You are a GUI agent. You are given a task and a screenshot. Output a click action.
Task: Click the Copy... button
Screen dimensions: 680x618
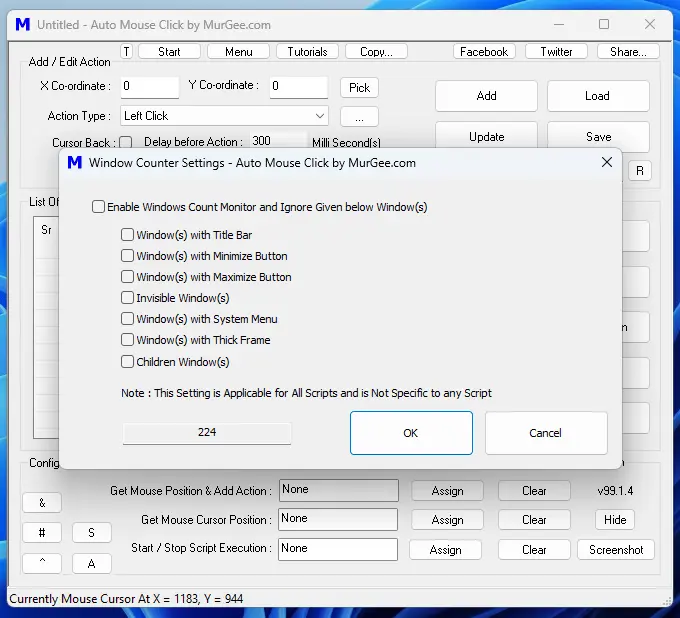[x=376, y=52]
